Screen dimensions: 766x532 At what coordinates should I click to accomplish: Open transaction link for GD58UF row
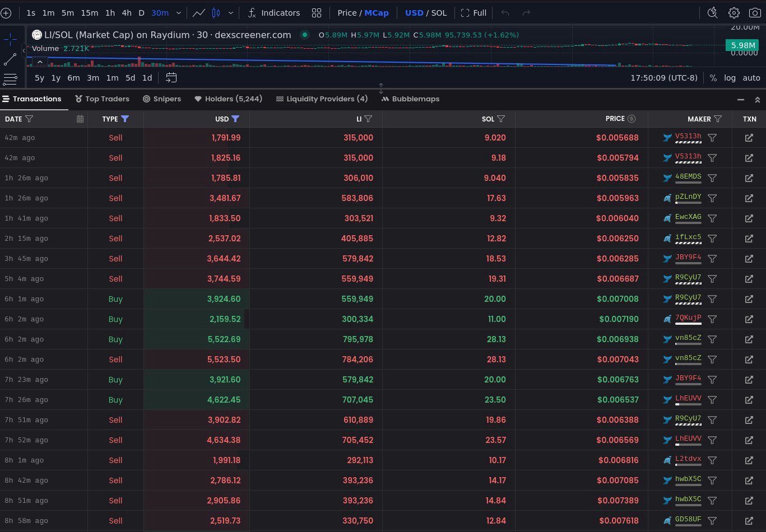[x=749, y=521]
